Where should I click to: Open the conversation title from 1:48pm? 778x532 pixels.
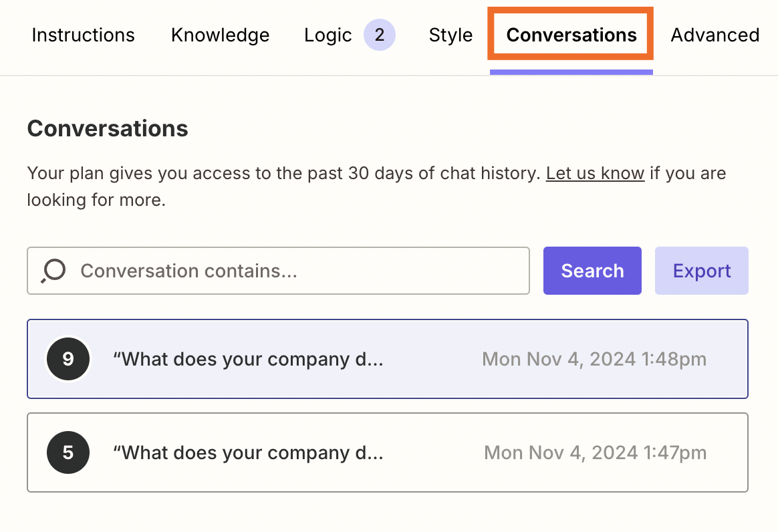coord(248,359)
